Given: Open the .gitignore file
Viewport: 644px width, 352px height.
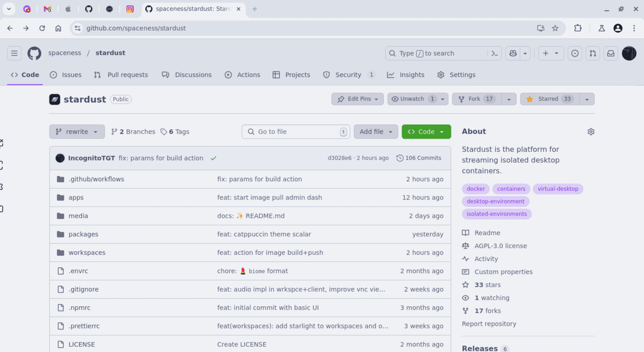Looking at the screenshot, I should pos(83,289).
